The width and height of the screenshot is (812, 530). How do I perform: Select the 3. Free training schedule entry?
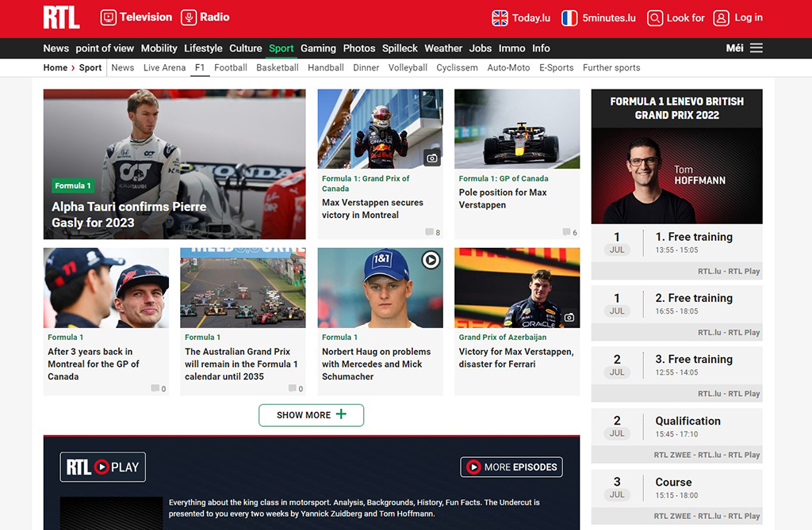tap(677, 374)
